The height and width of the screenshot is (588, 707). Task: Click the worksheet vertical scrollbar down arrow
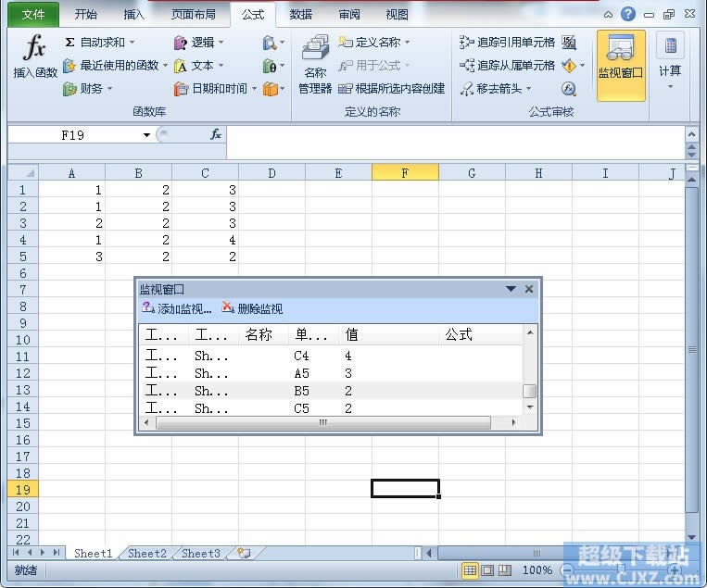click(691, 538)
